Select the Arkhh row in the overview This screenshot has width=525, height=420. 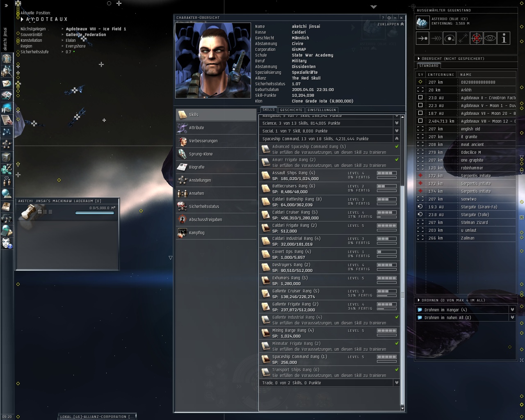point(466,90)
